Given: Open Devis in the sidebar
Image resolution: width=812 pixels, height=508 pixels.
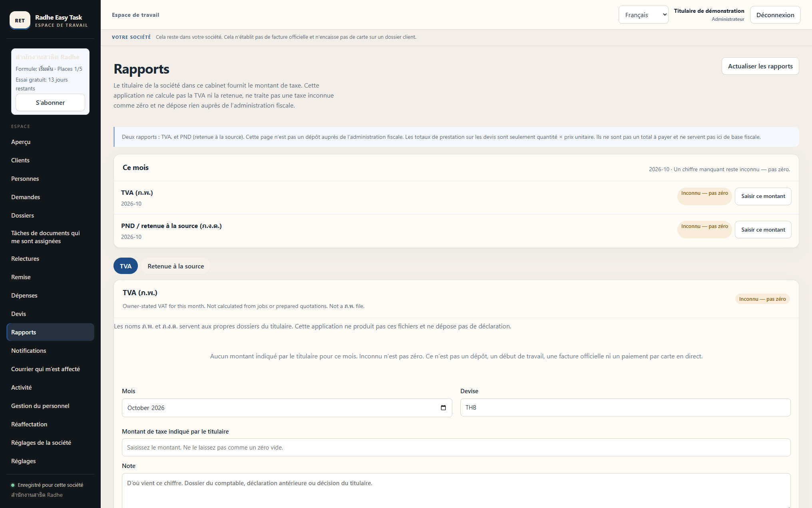Looking at the screenshot, I should click(50, 314).
